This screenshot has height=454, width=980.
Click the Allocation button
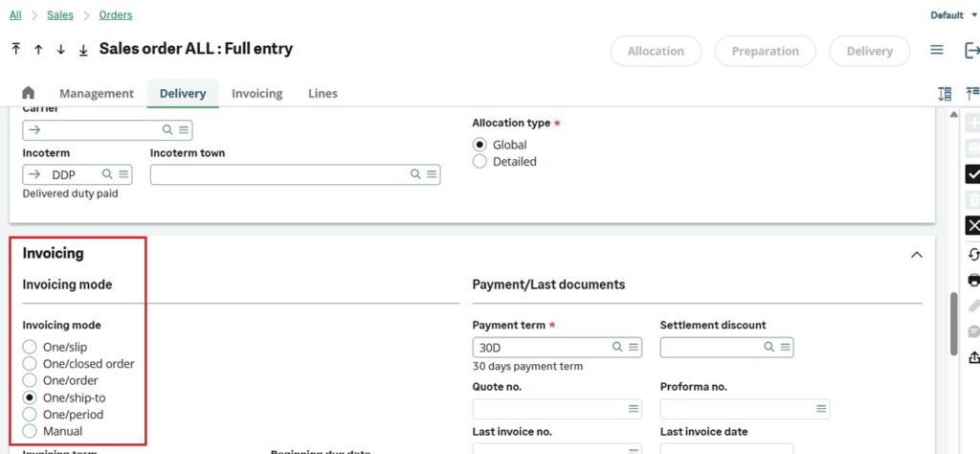(x=656, y=51)
